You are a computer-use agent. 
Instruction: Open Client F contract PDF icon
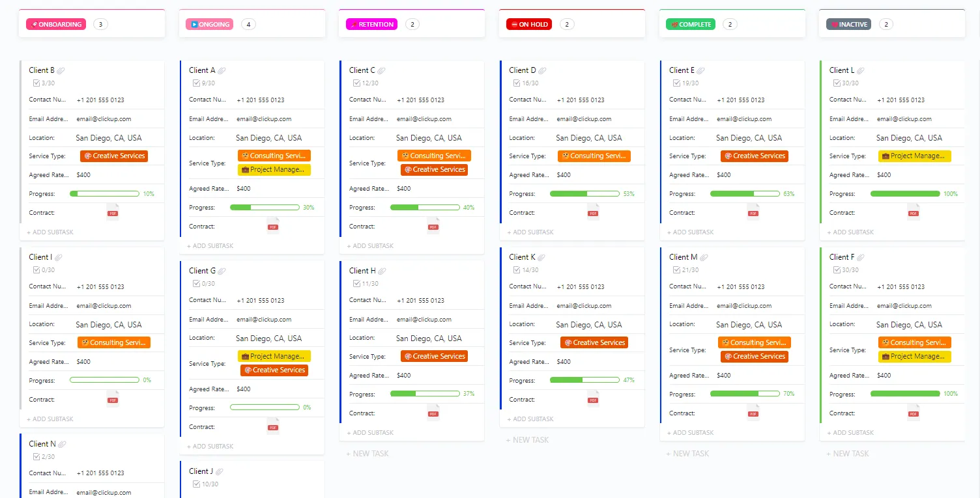pyautogui.click(x=914, y=413)
